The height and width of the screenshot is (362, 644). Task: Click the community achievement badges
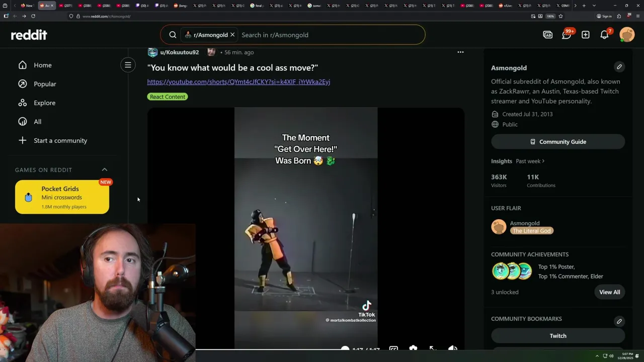point(512,271)
